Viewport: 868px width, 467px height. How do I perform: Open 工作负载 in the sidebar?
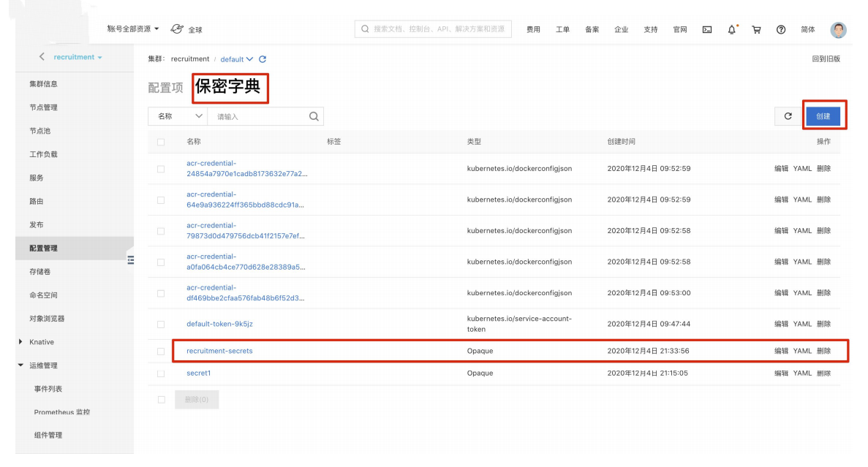[x=43, y=154]
